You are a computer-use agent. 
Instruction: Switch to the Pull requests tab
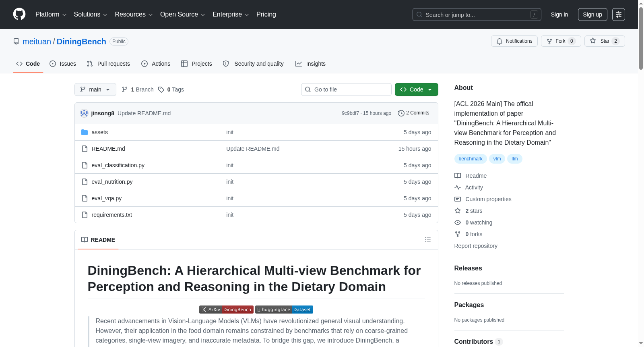click(x=108, y=64)
